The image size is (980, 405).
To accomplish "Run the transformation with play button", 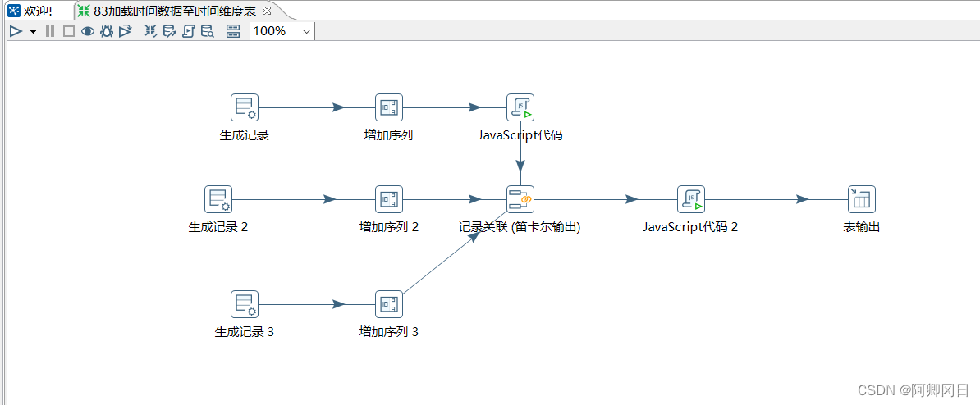I will point(15,31).
